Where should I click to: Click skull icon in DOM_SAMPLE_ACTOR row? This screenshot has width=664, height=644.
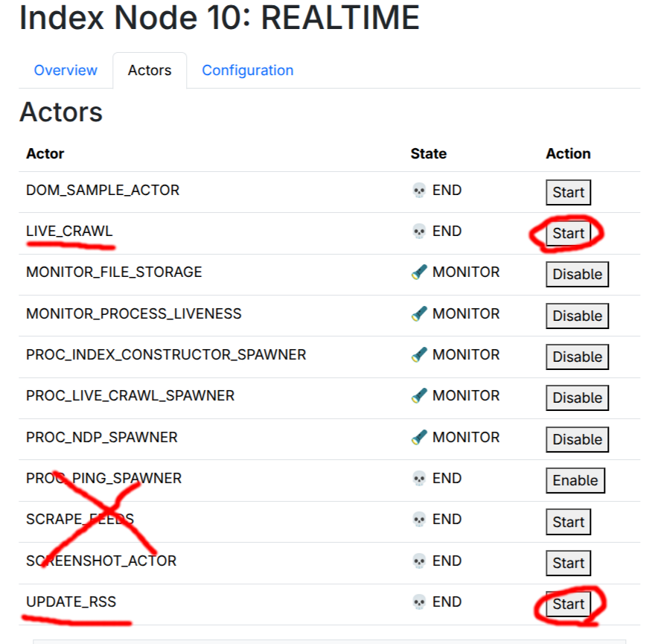point(419,191)
